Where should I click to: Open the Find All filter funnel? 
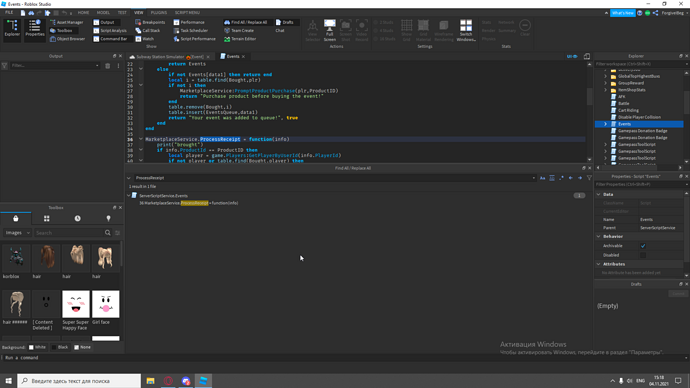589,178
